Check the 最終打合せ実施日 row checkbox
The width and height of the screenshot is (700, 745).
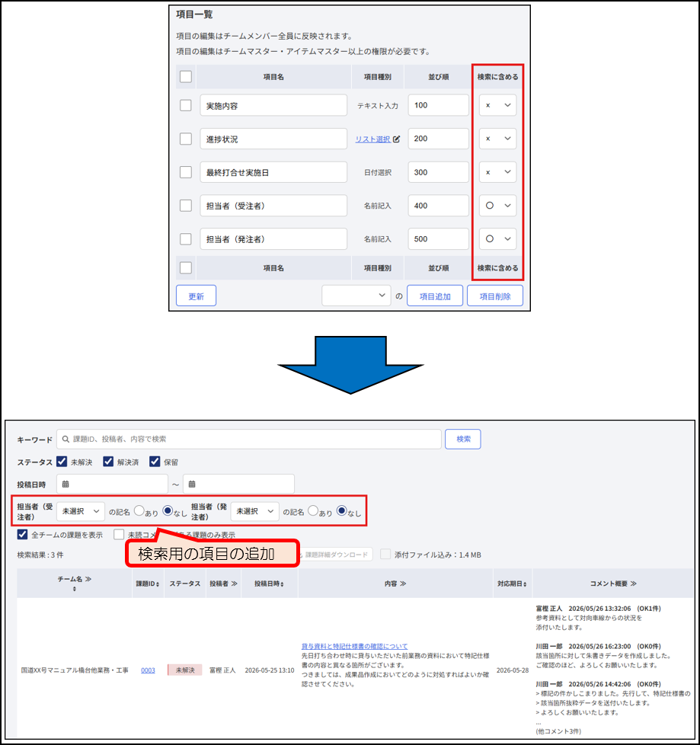pyautogui.click(x=186, y=172)
